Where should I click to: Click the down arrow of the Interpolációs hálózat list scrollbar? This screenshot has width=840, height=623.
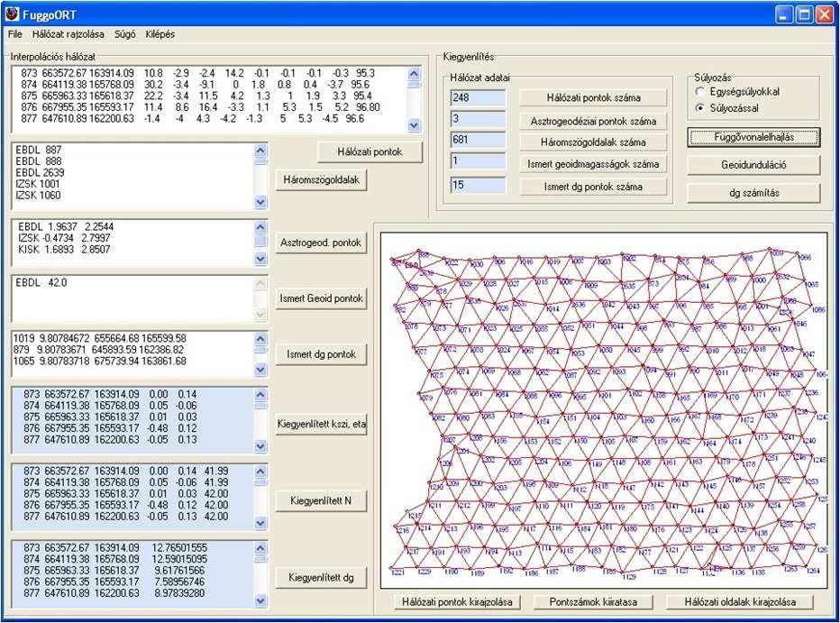tap(414, 125)
